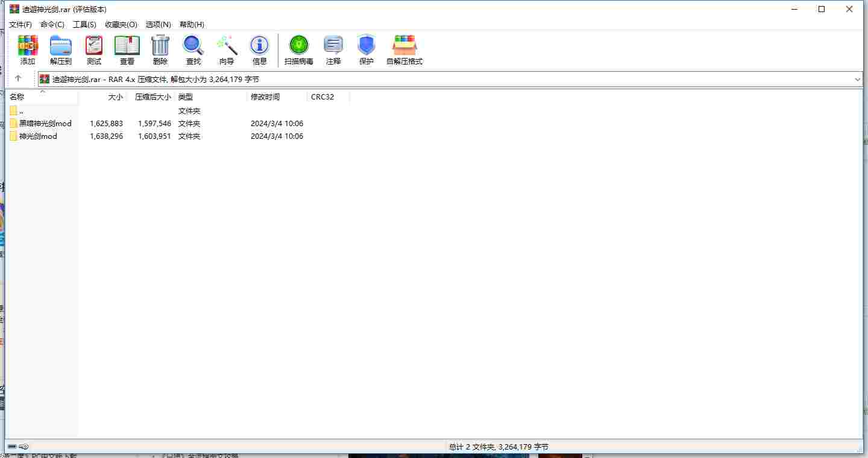868x458 pixels.
Task: Open the 帮助(H) menu
Action: (192, 24)
